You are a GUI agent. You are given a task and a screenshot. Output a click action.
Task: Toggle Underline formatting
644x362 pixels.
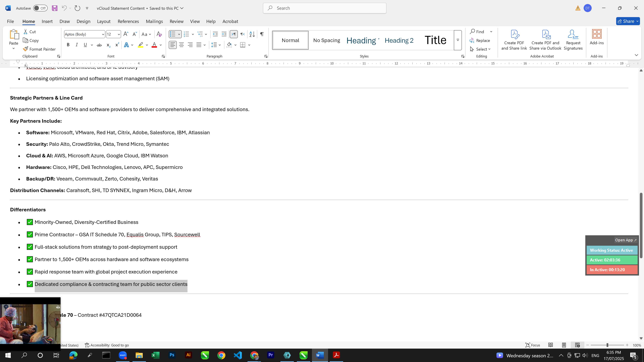coord(85,45)
